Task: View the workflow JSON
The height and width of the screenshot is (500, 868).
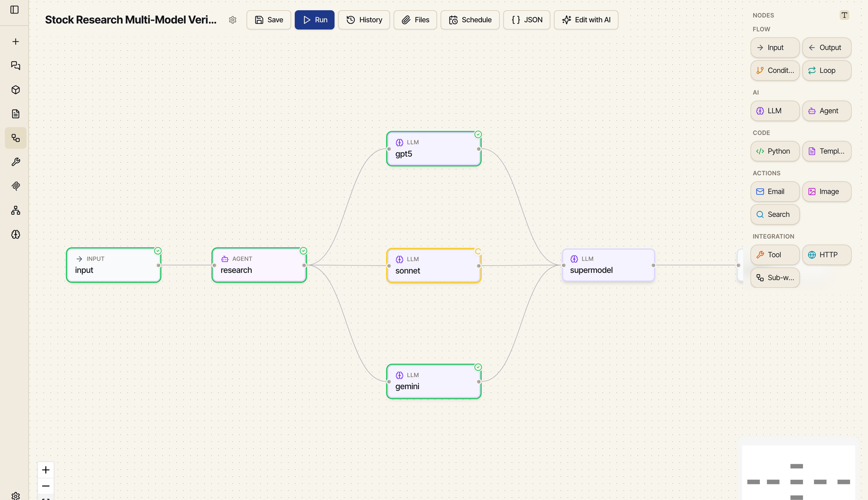Action: (527, 20)
